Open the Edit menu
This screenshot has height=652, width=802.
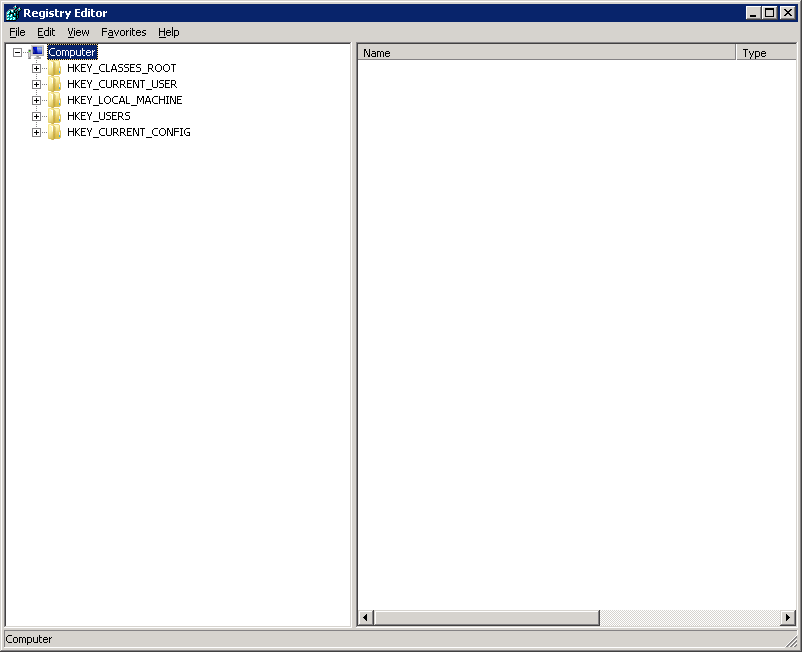[46, 32]
